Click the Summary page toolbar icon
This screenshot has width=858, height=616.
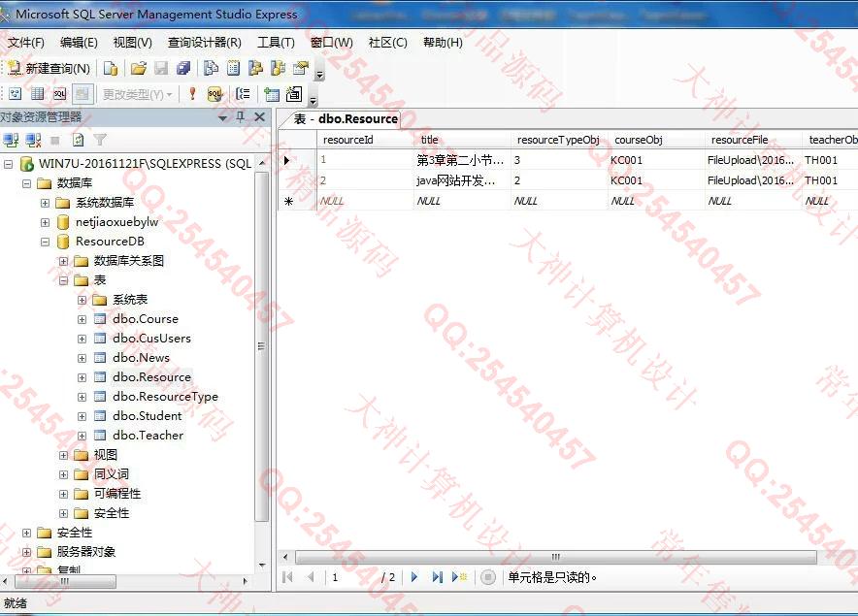pos(233,68)
